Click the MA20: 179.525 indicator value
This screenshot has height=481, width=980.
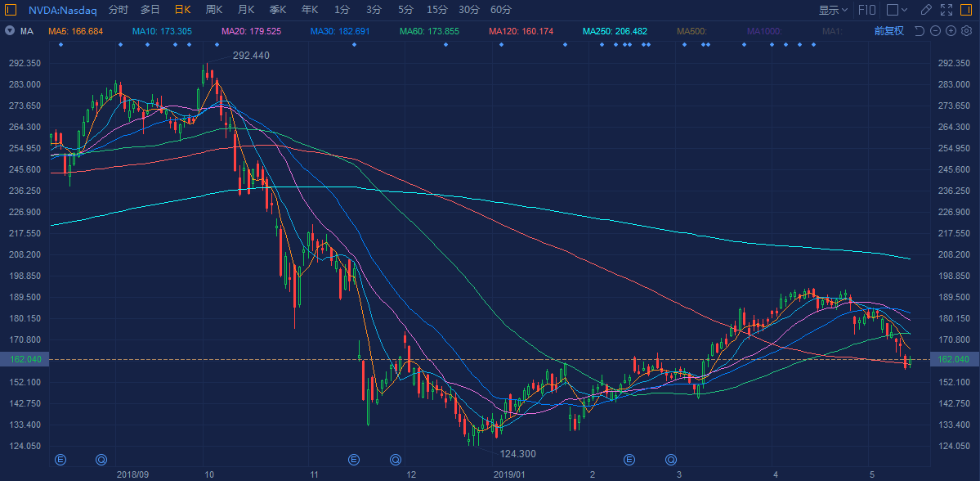[x=251, y=31]
